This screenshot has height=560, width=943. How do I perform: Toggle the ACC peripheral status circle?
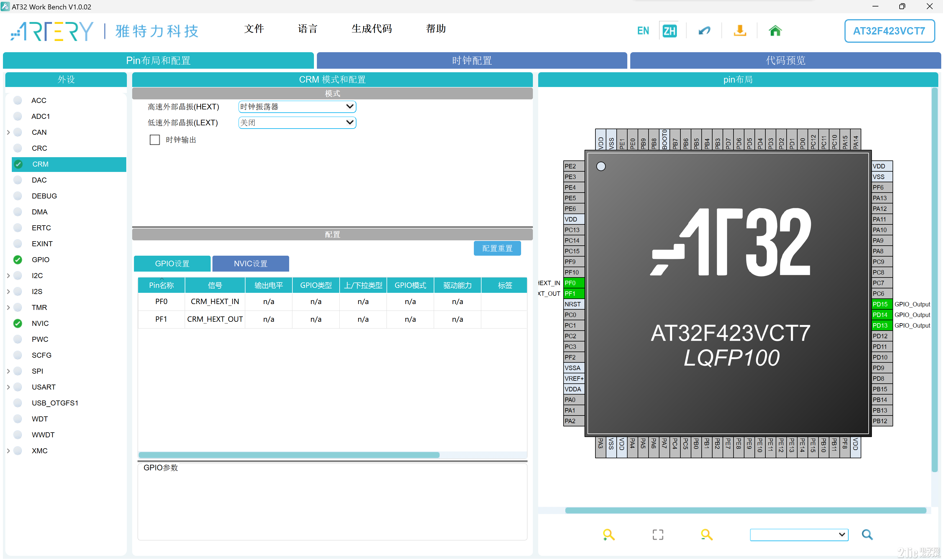[x=17, y=100]
